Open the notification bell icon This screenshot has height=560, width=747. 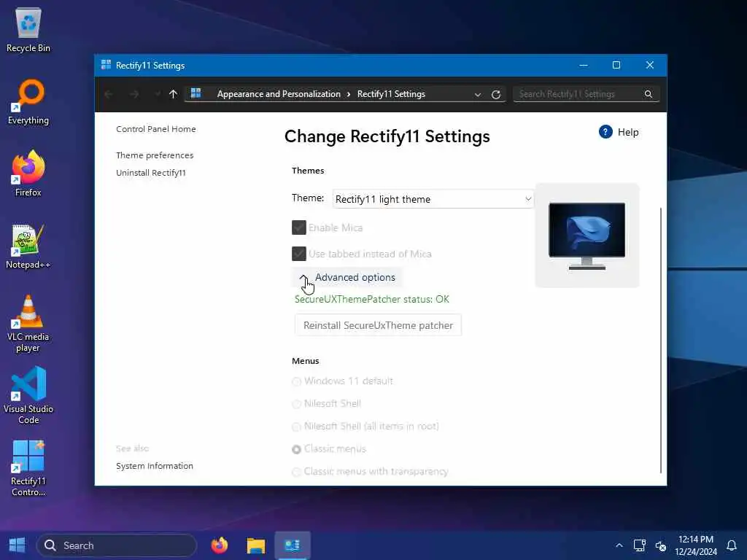pos(732,545)
